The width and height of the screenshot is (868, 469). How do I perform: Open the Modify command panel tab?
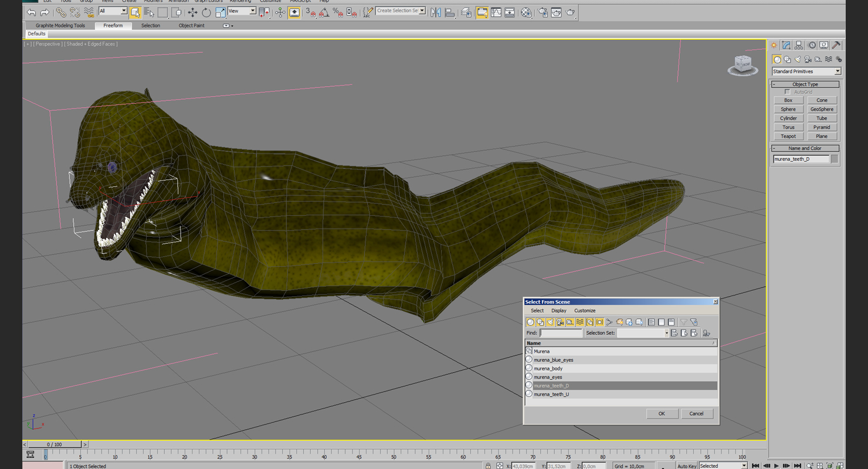786,45
